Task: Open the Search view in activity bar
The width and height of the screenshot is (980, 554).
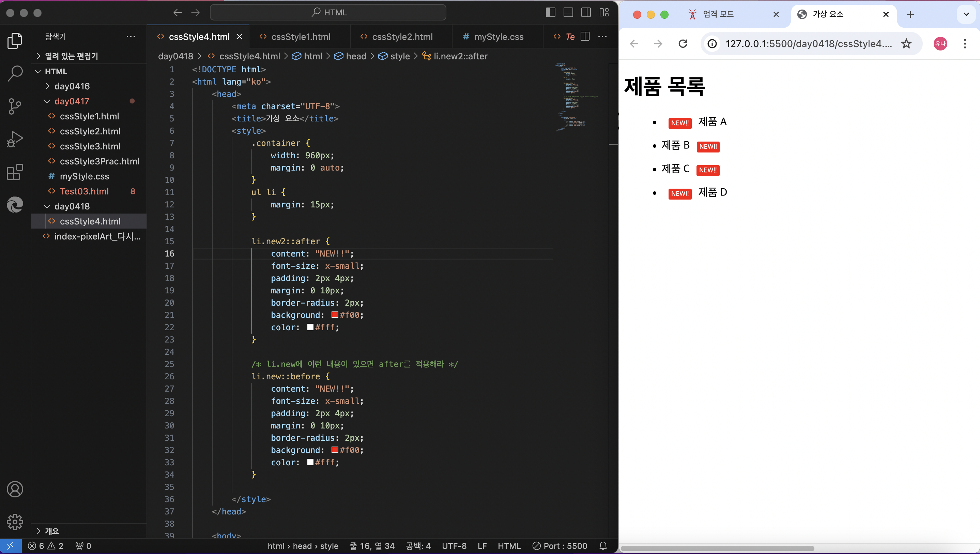Action: coord(15,73)
